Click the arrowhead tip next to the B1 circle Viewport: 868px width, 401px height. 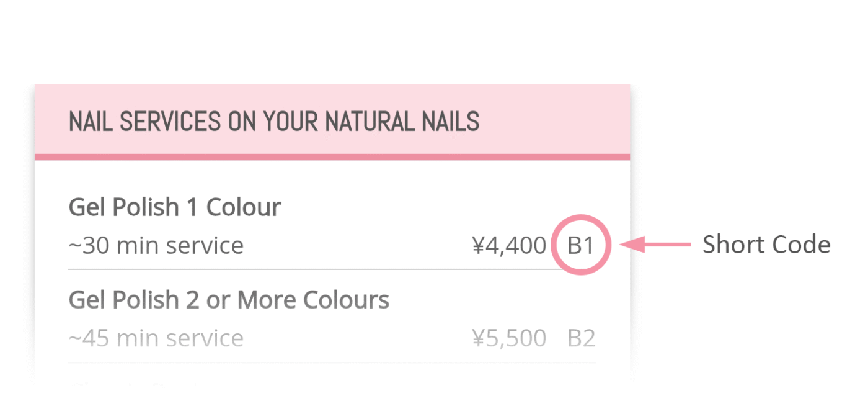click(x=622, y=245)
